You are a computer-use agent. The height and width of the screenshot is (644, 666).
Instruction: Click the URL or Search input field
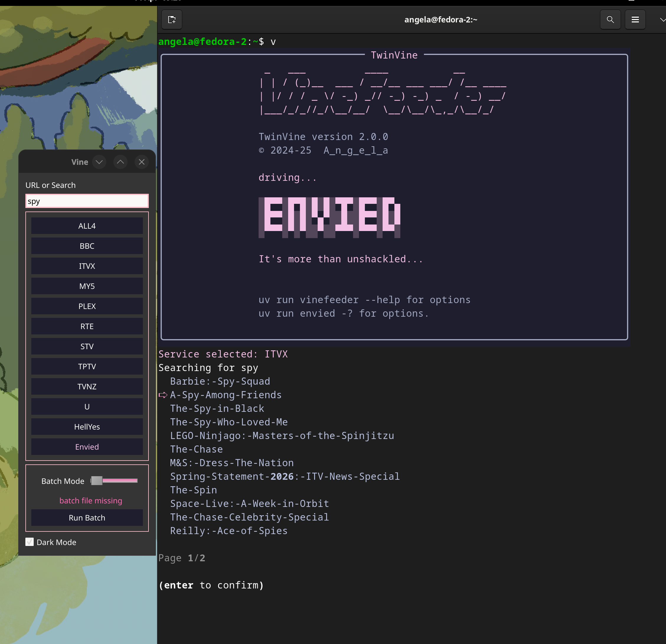(87, 201)
